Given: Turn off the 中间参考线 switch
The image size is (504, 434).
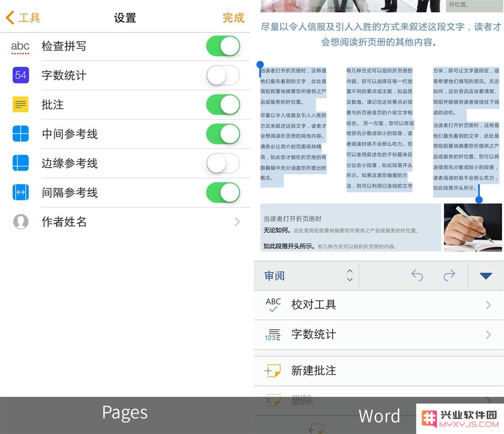Looking at the screenshot, I should coord(223,134).
